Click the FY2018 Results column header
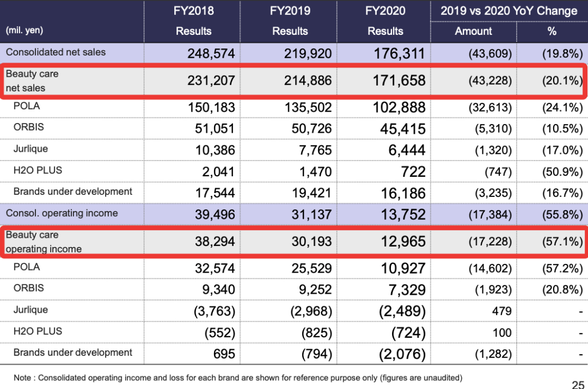This screenshot has height=389, width=588. click(x=193, y=21)
